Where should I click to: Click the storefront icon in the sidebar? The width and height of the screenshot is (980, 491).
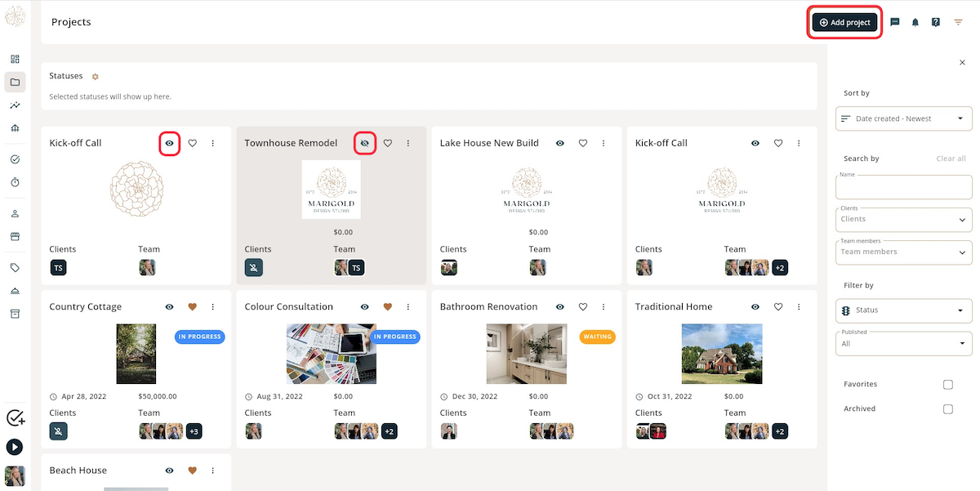pyautogui.click(x=15, y=236)
